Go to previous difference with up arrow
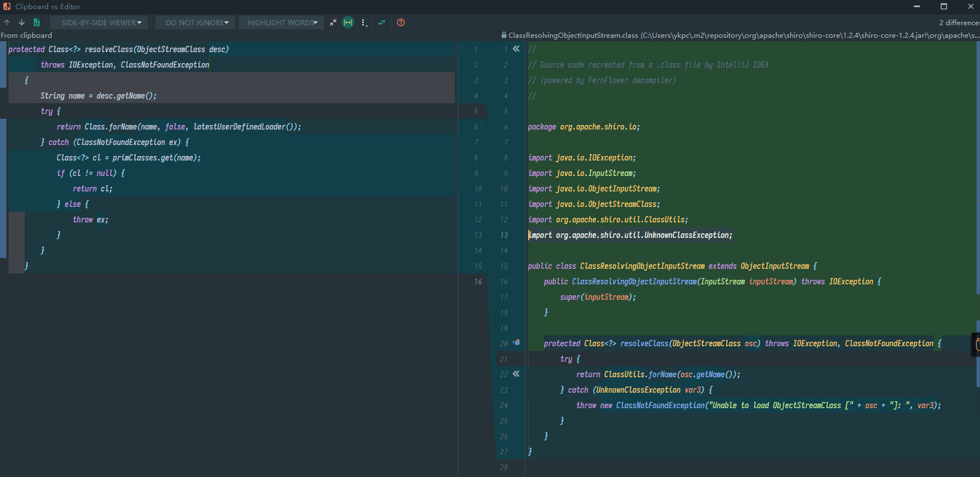980x477 pixels. (7, 22)
